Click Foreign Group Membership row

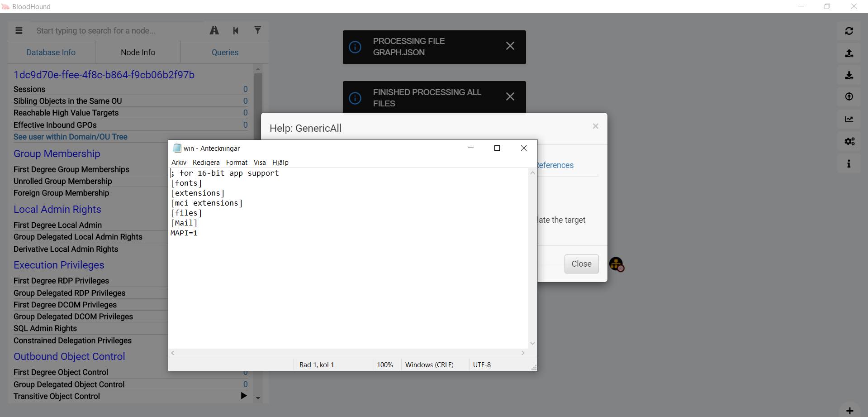coord(90,193)
